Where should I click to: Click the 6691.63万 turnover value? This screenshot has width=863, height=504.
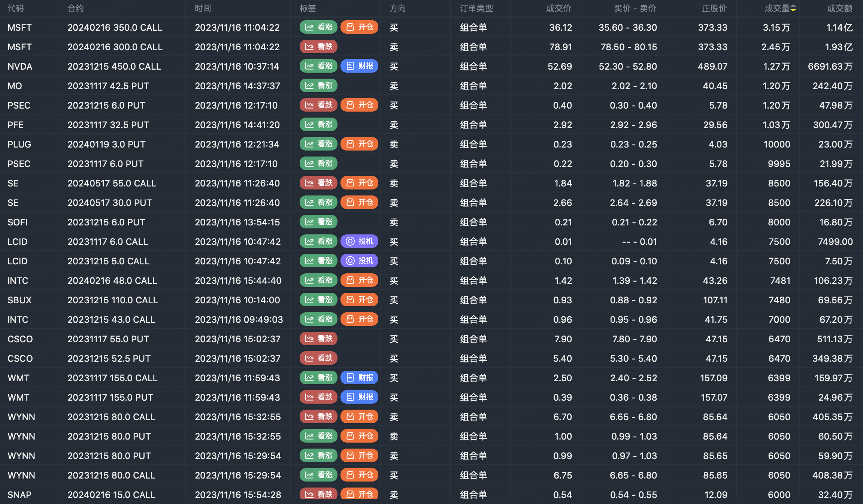pos(830,66)
